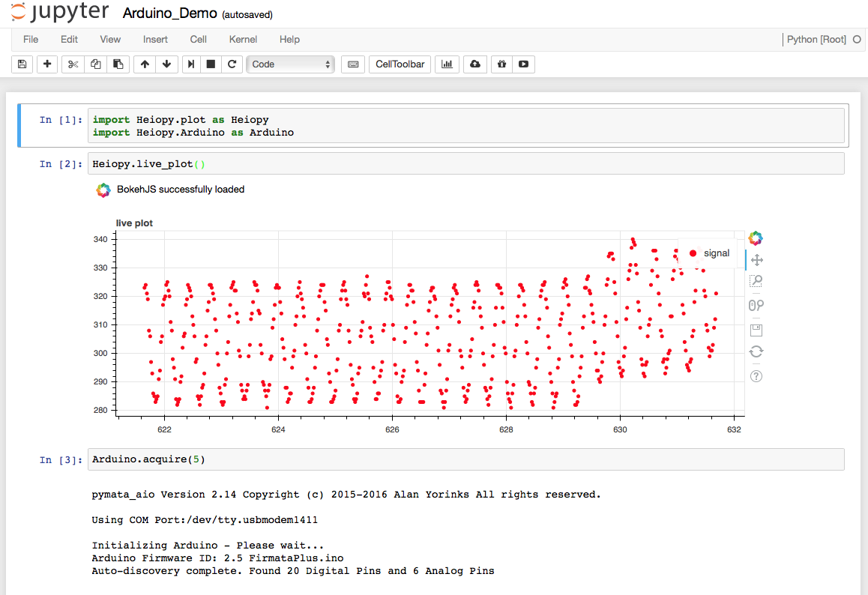Click the kernel idle indicator circle
The image size is (868, 595).
(x=857, y=39)
